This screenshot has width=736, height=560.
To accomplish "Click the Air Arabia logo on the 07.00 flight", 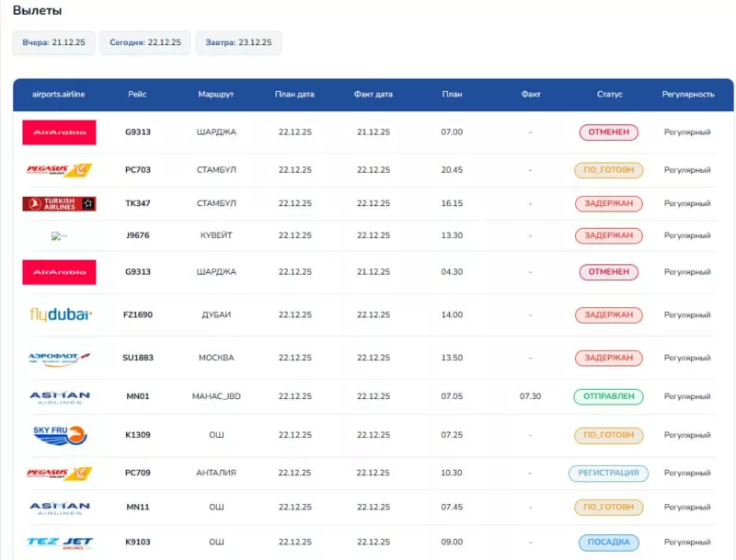I will coord(59,132).
